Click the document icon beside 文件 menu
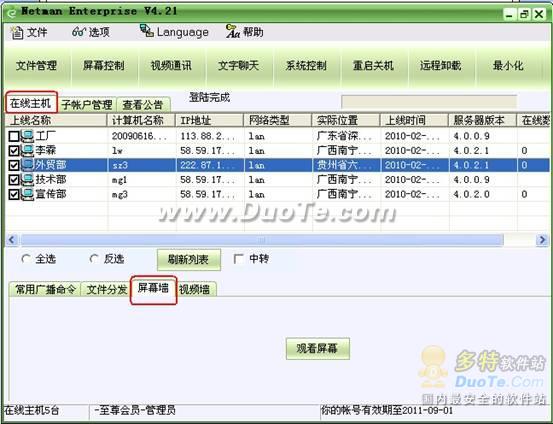 coord(16,32)
